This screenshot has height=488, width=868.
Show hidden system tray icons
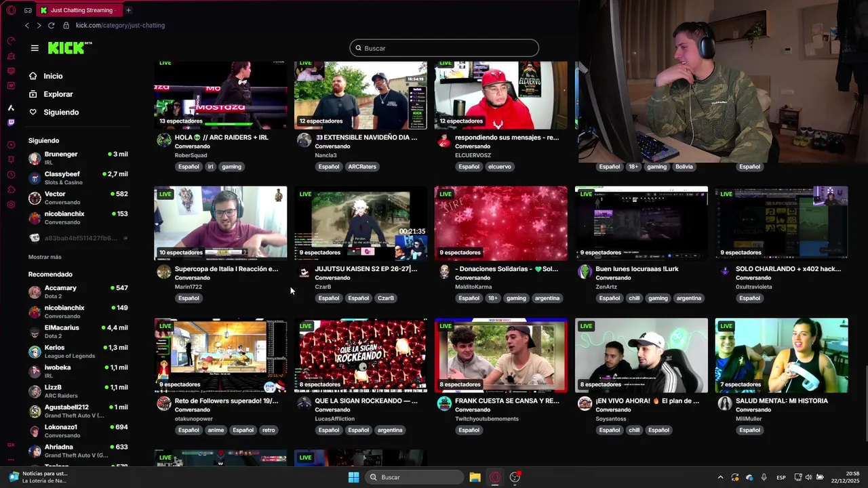click(x=720, y=477)
